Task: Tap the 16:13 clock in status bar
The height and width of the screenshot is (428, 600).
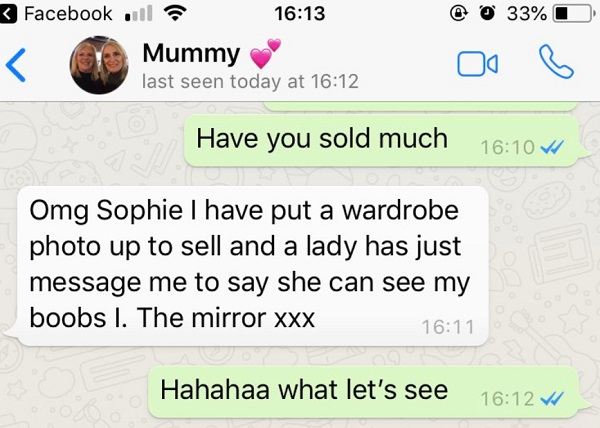Action: click(300, 14)
